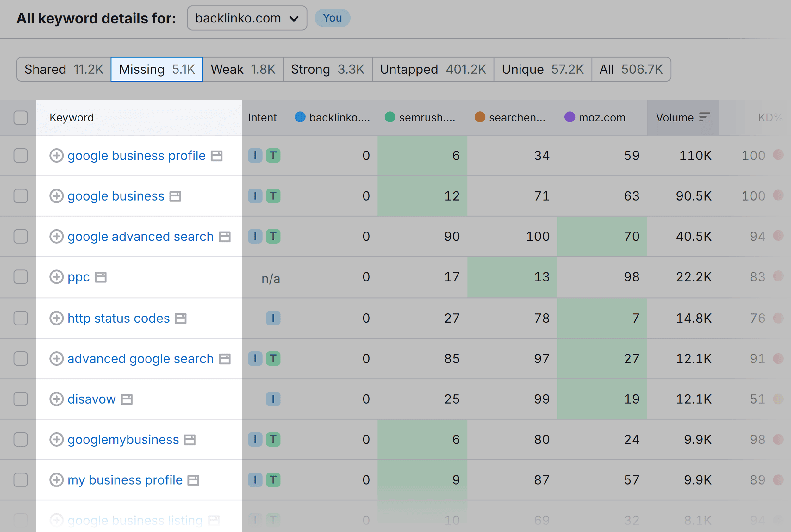Select the checkbox beside googlemybusiness
Screen dimensions: 791x532
(20, 439)
